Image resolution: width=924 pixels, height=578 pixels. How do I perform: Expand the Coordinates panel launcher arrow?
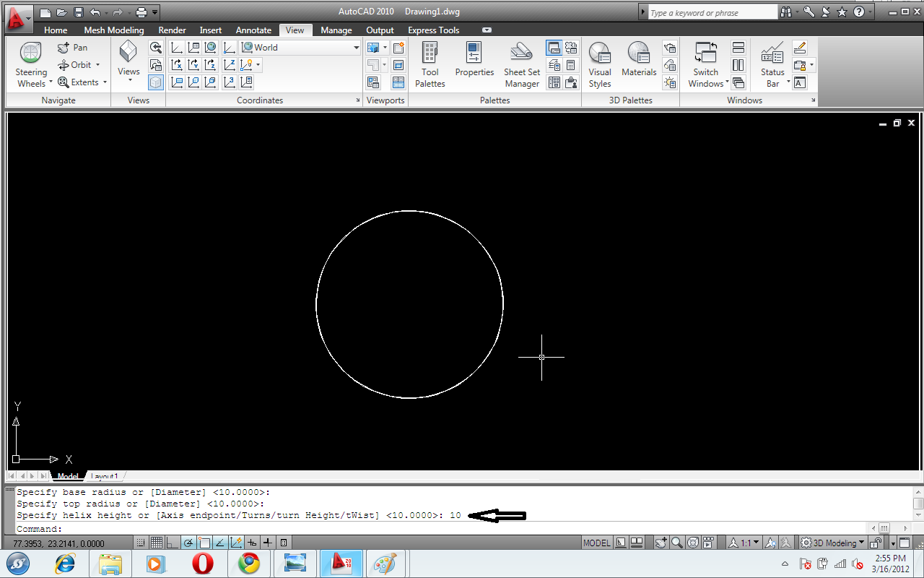click(359, 100)
